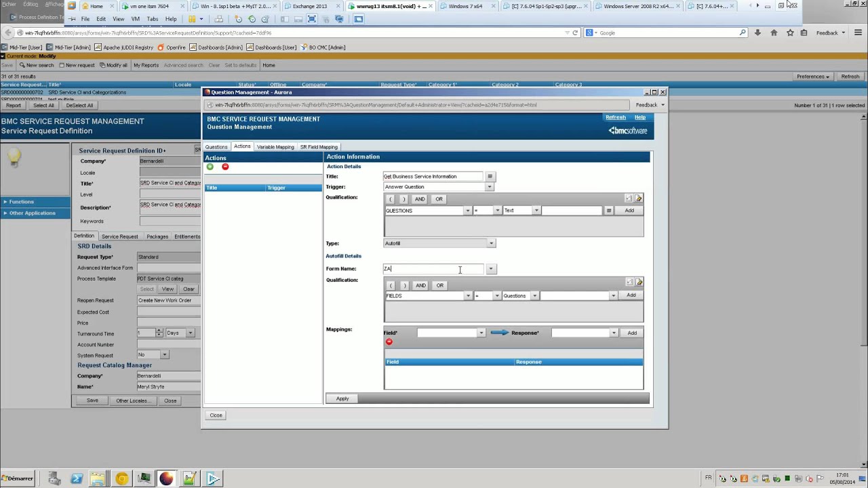Viewport: 868px width, 488px height.
Task: Click Apply button
Action: [x=342, y=399]
